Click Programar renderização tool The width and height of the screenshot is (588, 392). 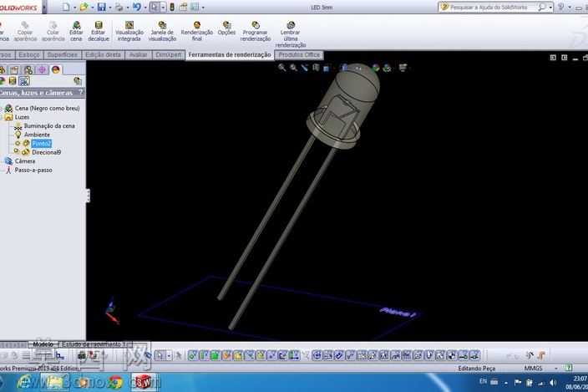coord(256,32)
